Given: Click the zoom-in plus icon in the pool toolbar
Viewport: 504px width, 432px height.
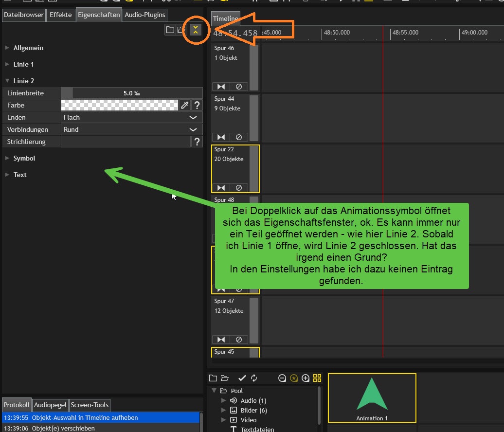Looking at the screenshot, I should (x=306, y=378).
